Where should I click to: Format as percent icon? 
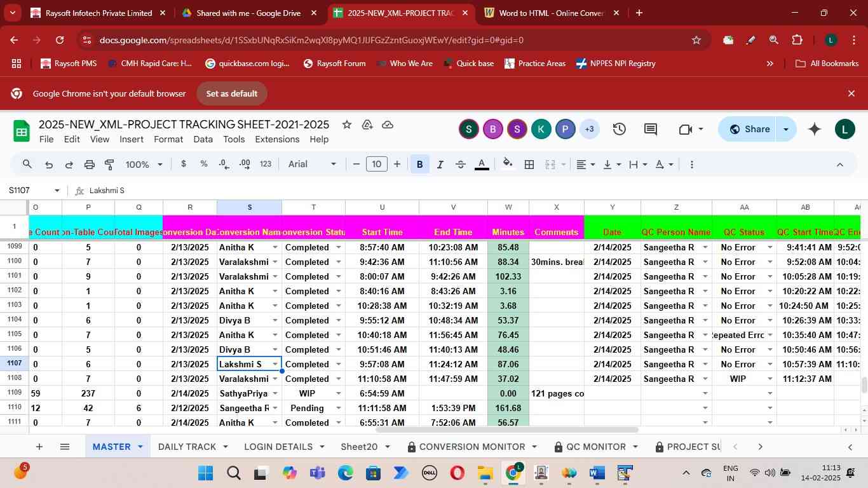pyautogui.click(x=204, y=164)
